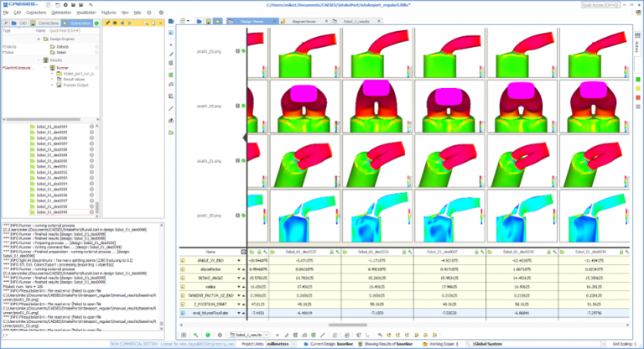Click settings icon beside Name column header
This screenshot has height=349, width=644.
(243, 252)
